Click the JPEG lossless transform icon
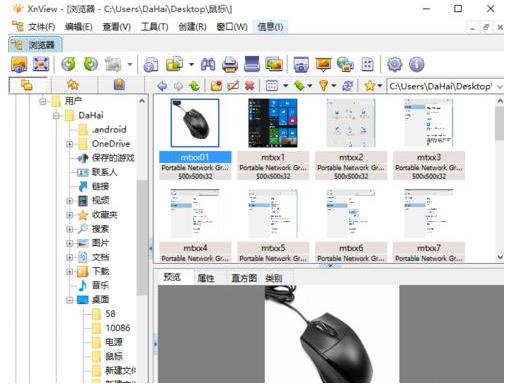The height and width of the screenshot is (384, 508). 113,64
